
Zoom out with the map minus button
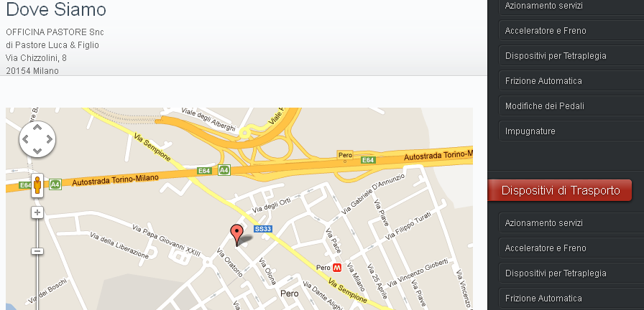pyautogui.click(x=37, y=251)
